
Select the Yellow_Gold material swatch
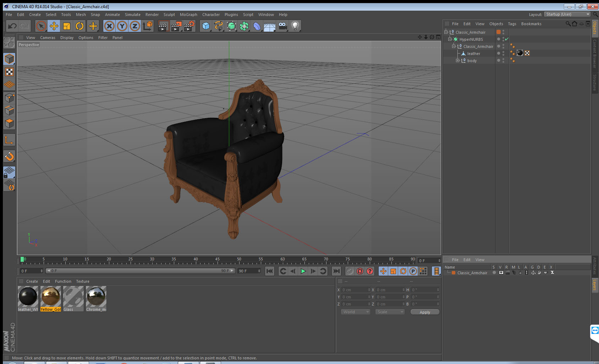[x=51, y=299]
